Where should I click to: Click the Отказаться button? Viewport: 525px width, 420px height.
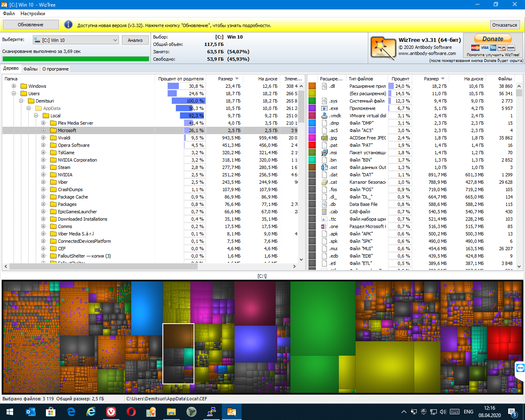pos(504,25)
